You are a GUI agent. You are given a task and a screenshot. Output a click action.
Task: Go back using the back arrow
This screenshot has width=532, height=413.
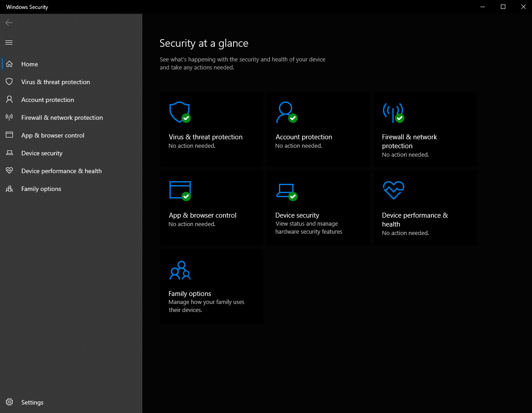coord(9,23)
